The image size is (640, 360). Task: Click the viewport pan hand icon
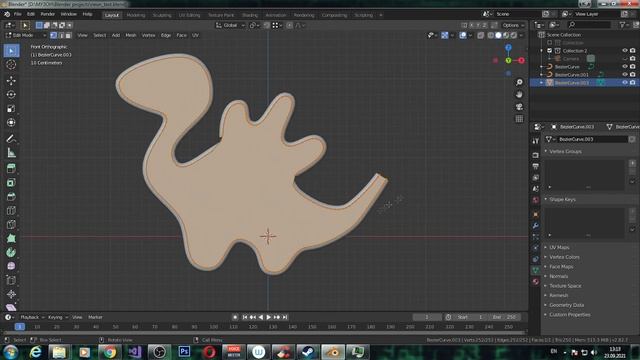[519, 95]
